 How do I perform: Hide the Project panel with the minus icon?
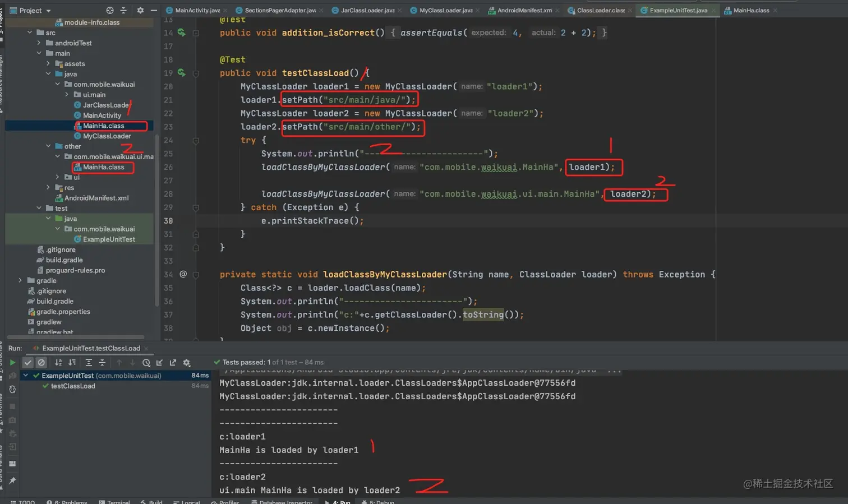coord(154,11)
